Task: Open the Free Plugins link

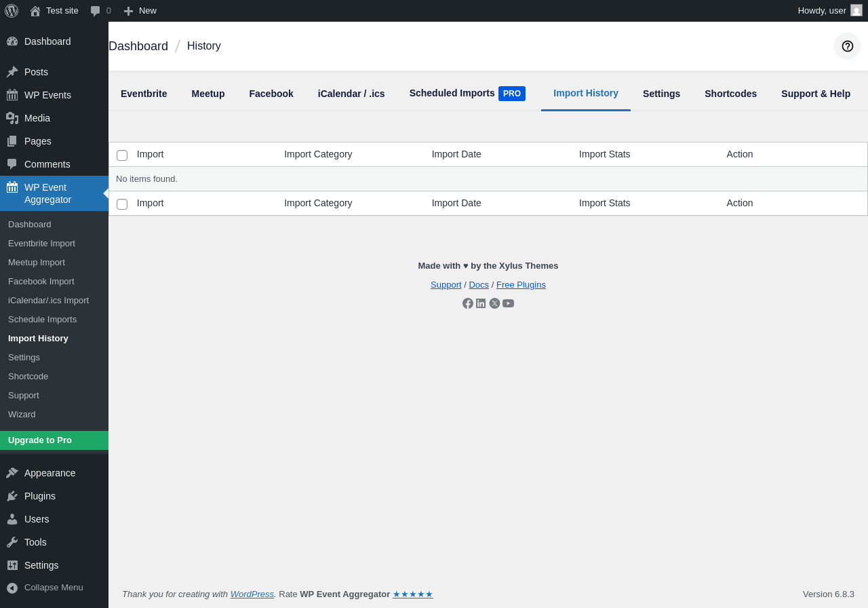Action: coord(521,285)
